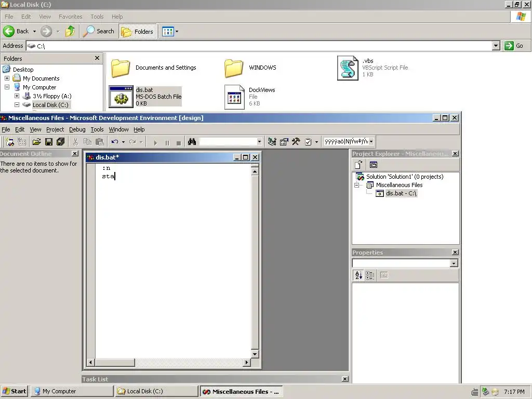The height and width of the screenshot is (399, 532).
Task: Click the New Project toolbar icon
Action: pyautogui.click(x=9, y=142)
